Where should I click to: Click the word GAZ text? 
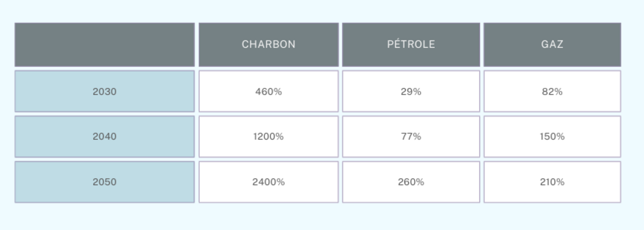pyautogui.click(x=552, y=44)
